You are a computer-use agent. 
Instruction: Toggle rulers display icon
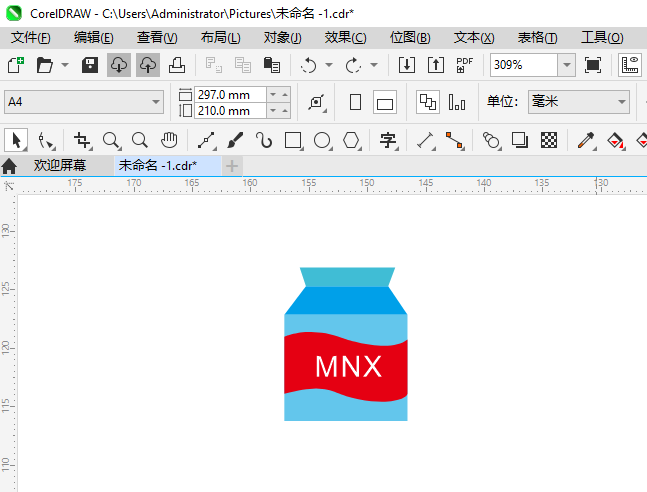click(x=630, y=65)
